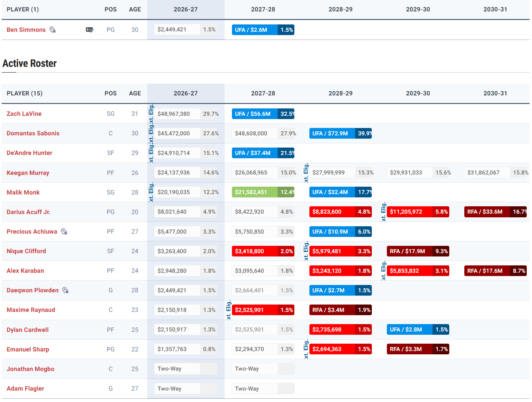The image size is (532, 402).
Task: Open Alex Karaban link
Action: pos(25,271)
